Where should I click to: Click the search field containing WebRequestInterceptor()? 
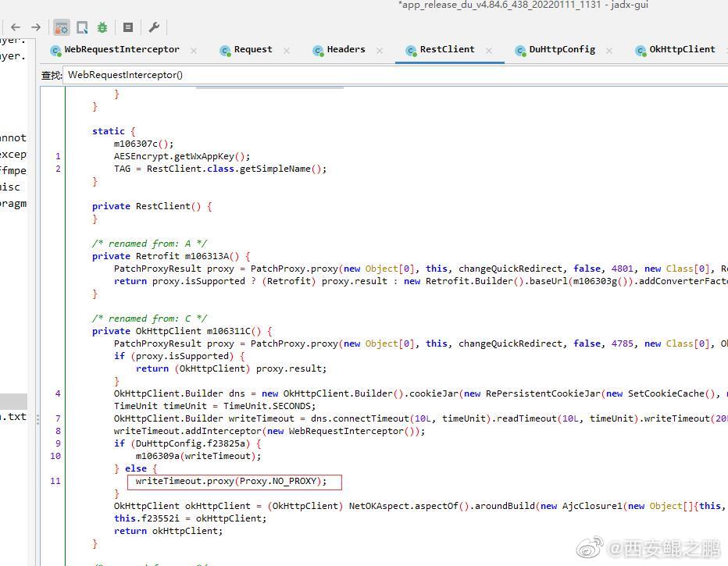[394, 75]
